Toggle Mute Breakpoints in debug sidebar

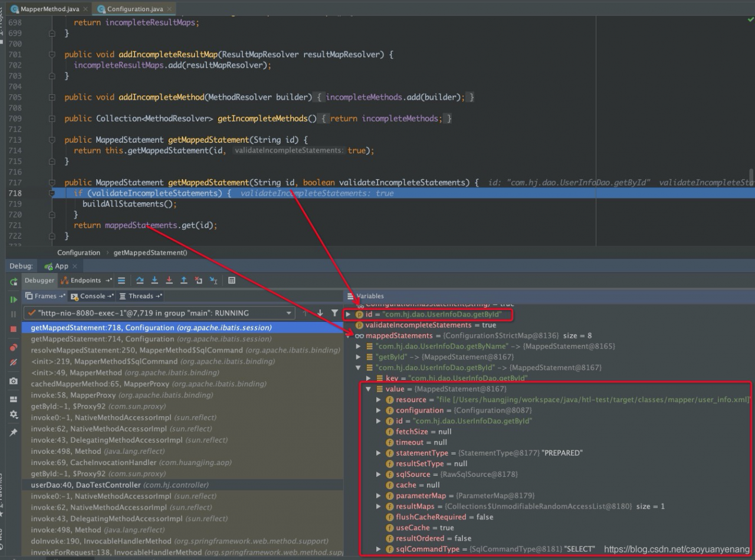point(14,362)
